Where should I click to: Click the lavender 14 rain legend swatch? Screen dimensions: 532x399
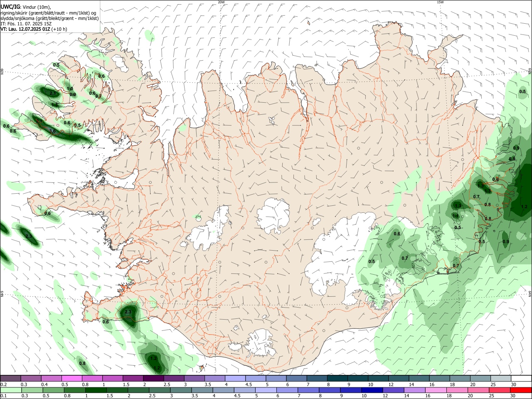click(x=414, y=390)
